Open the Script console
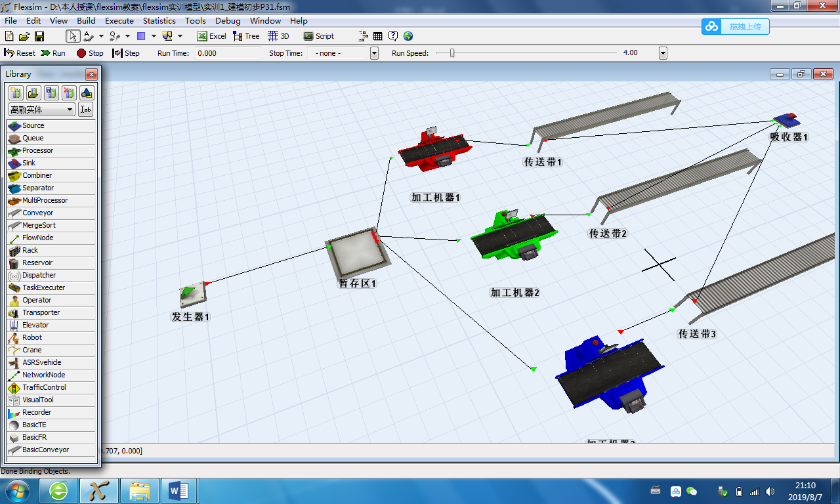This screenshot has height=504, width=840. click(318, 36)
